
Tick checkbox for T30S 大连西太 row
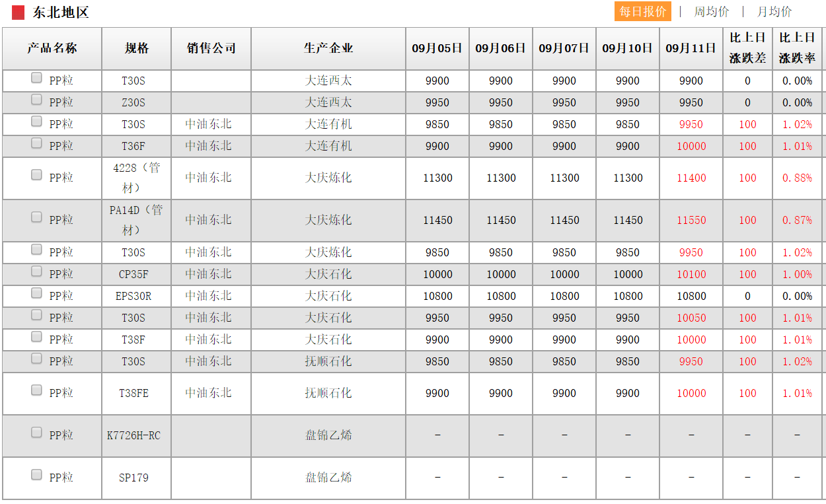[36, 78]
